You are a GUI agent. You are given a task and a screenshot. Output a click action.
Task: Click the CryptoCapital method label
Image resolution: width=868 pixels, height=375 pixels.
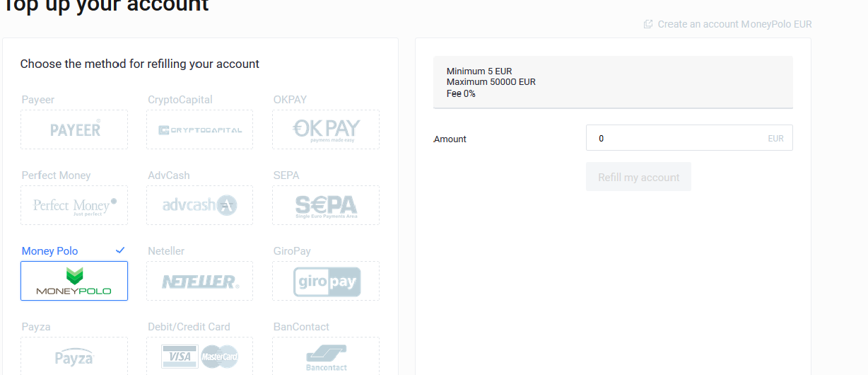(180, 100)
